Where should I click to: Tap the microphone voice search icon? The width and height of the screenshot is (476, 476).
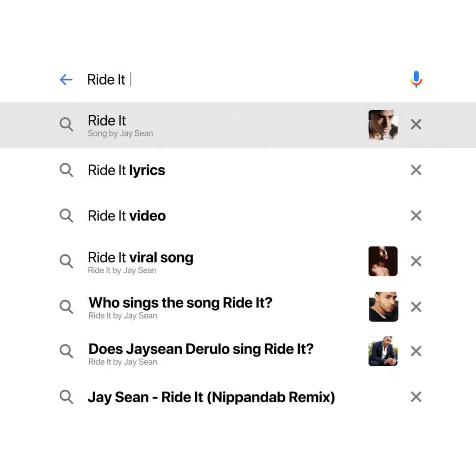click(416, 79)
